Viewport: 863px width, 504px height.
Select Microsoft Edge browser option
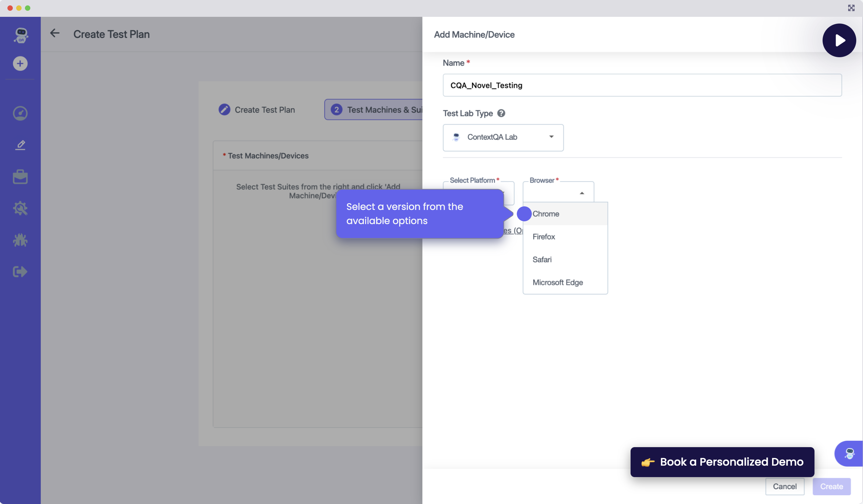click(557, 283)
